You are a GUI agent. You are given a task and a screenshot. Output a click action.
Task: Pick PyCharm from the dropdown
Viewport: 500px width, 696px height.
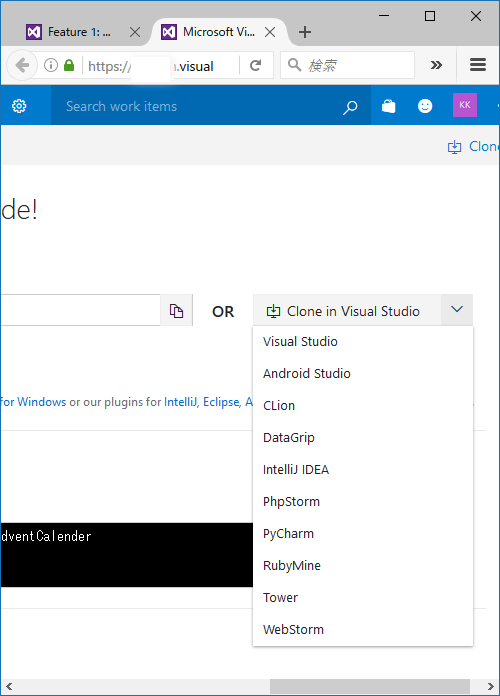pyautogui.click(x=363, y=533)
